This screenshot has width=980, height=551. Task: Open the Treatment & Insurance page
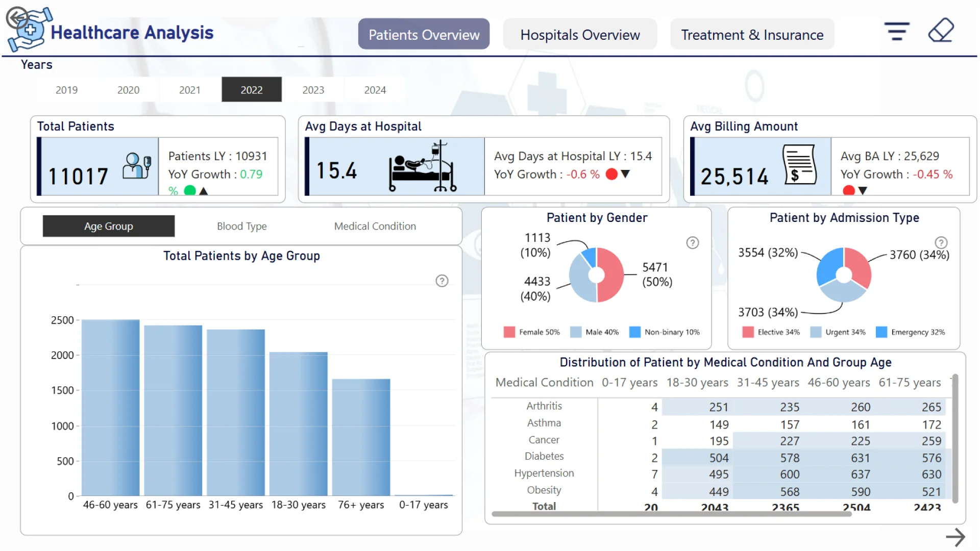coord(752,35)
